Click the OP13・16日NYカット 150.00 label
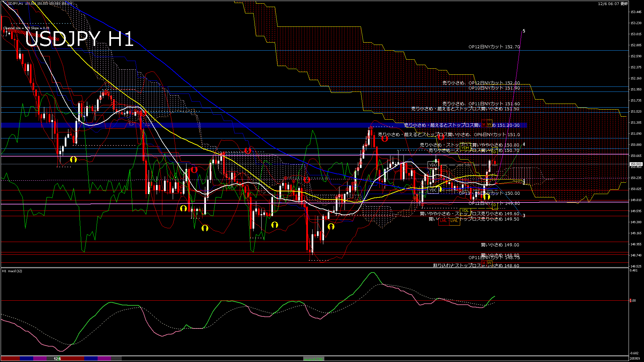 [489, 193]
